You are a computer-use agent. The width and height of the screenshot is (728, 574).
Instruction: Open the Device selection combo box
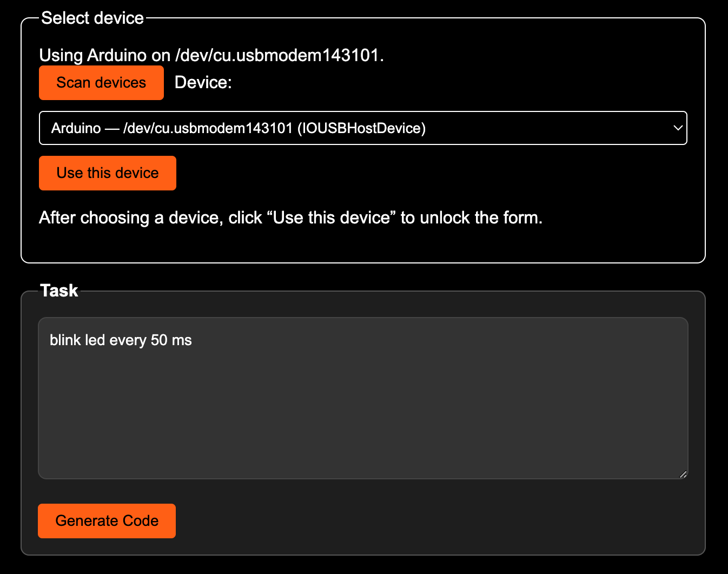[x=362, y=128]
